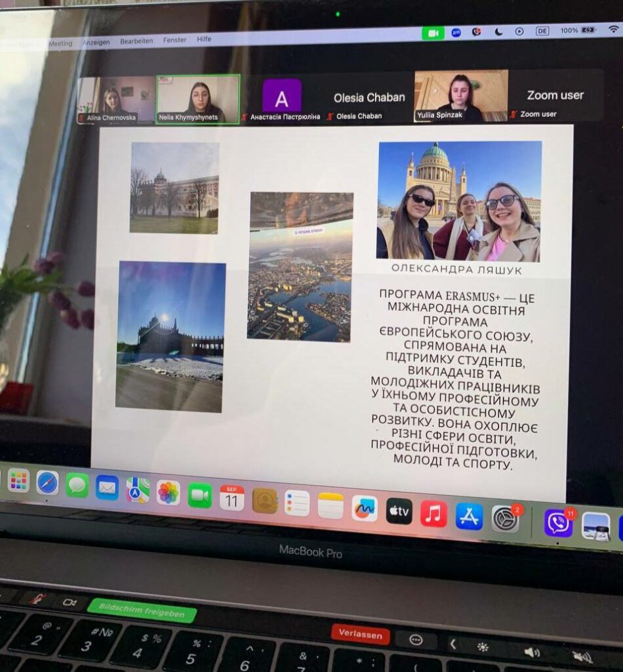
Task: Toggle the microphone mute on Touch Bar
Action: pyautogui.click(x=37, y=598)
